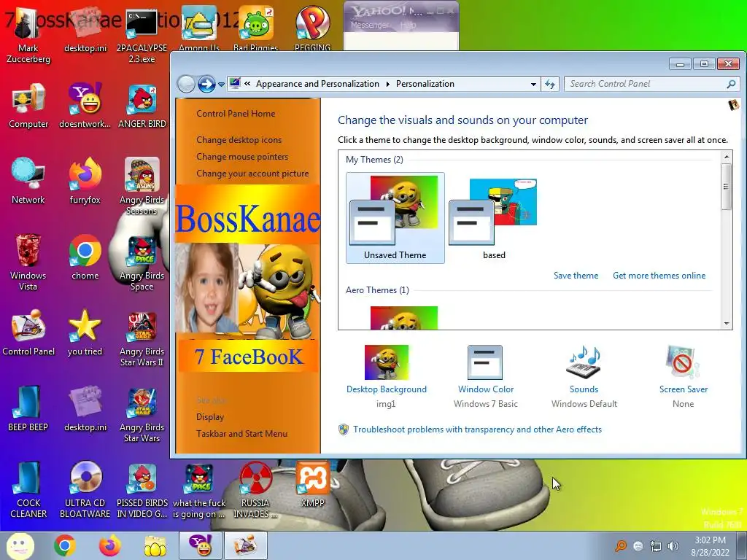
Task: Click the taskbar clock showing 3:02 PM
Action: tap(710, 546)
